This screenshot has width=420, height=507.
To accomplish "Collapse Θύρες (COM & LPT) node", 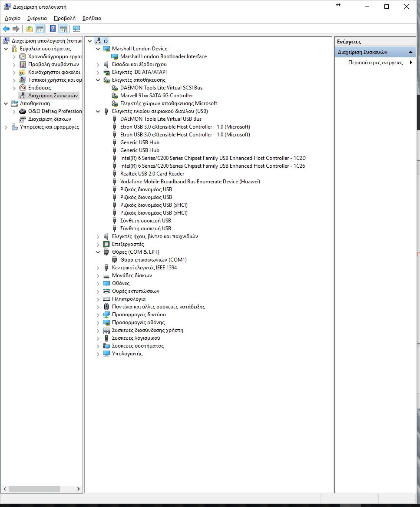I will tap(98, 252).
